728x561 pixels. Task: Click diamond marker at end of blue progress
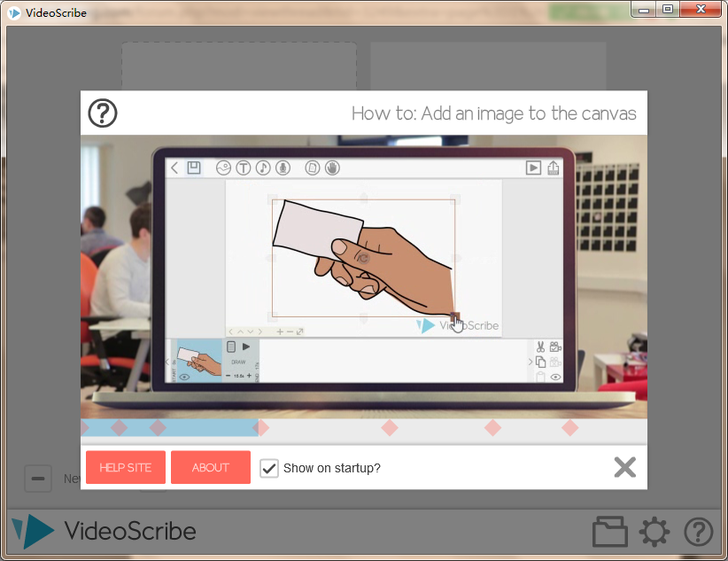[261, 428]
